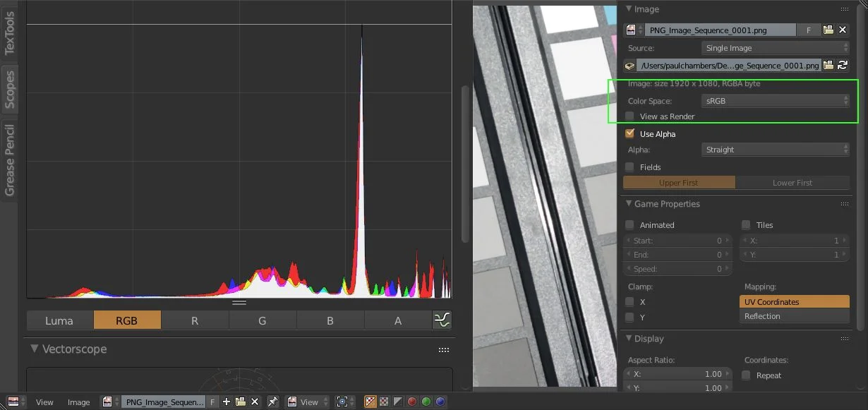The image size is (868, 410).
Task: Edit the PNG_Image_Sequence_0001.png name field
Action: (721, 30)
